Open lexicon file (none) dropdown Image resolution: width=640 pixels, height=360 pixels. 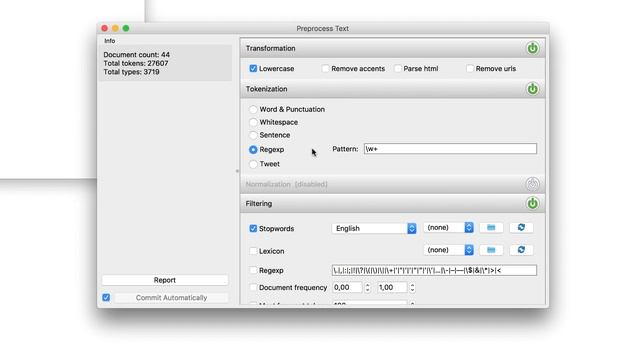tap(448, 250)
